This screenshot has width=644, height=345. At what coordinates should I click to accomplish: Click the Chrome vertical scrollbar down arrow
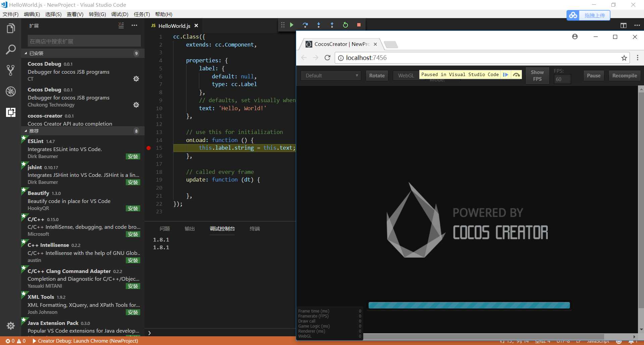(x=641, y=330)
